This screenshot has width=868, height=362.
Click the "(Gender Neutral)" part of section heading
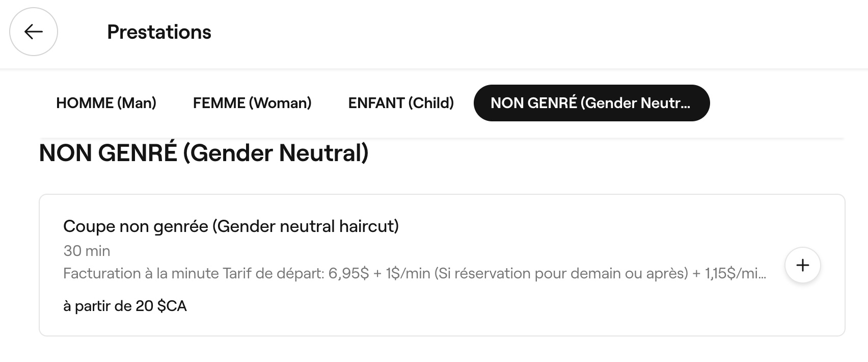click(276, 153)
